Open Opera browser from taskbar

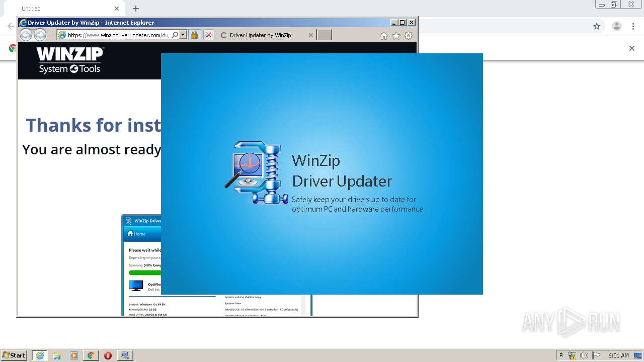pos(108,355)
